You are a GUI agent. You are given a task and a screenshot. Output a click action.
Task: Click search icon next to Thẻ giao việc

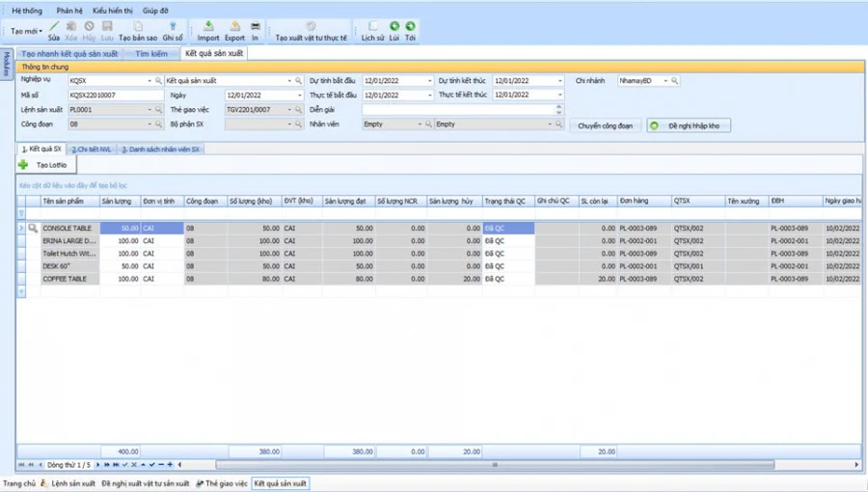click(298, 110)
